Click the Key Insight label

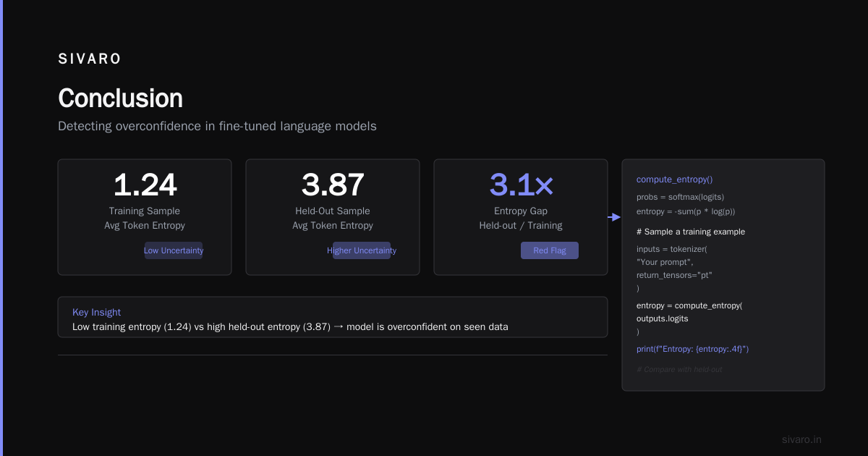coord(96,312)
